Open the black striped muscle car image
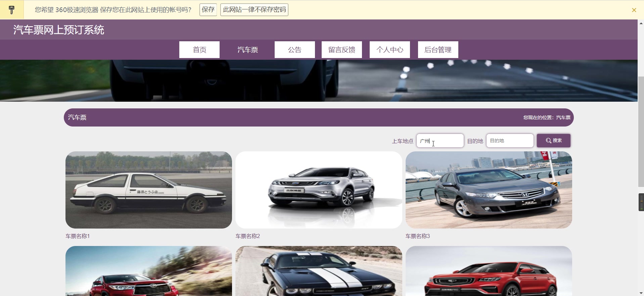 tap(319, 271)
